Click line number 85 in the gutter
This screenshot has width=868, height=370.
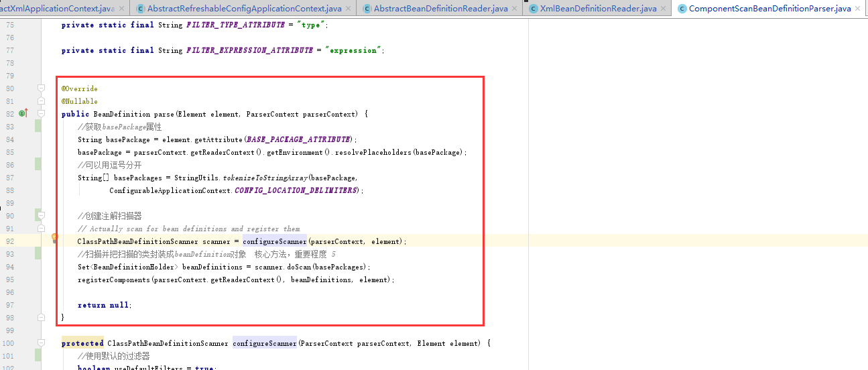10,152
